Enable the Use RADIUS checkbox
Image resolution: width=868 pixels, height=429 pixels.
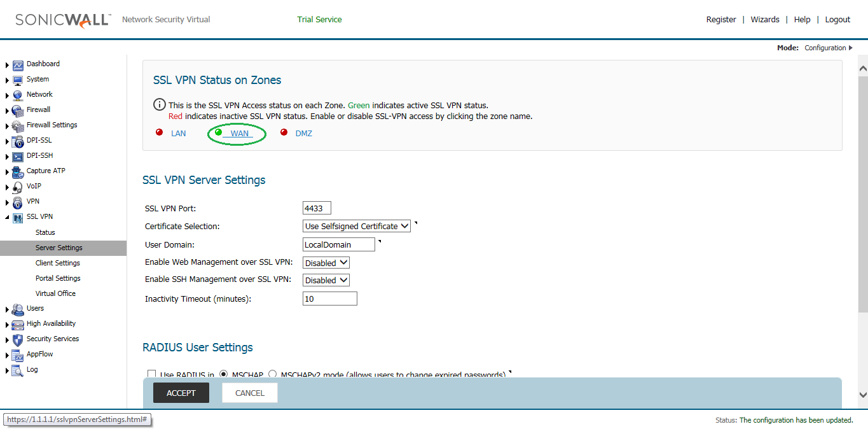tap(151, 374)
